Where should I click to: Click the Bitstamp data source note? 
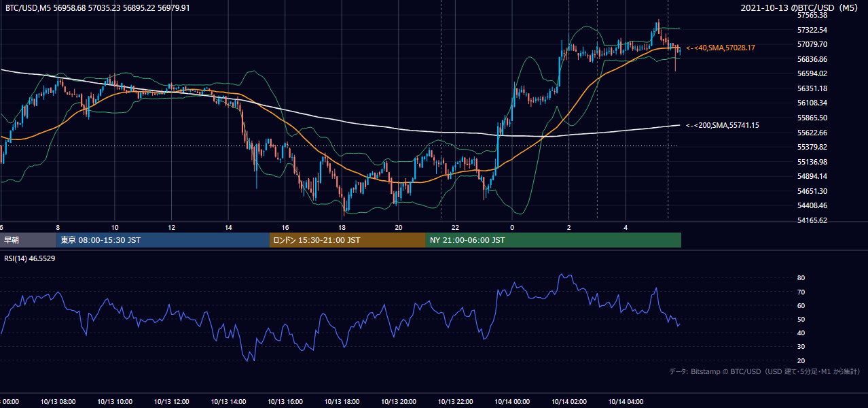pyautogui.click(x=765, y=372)
